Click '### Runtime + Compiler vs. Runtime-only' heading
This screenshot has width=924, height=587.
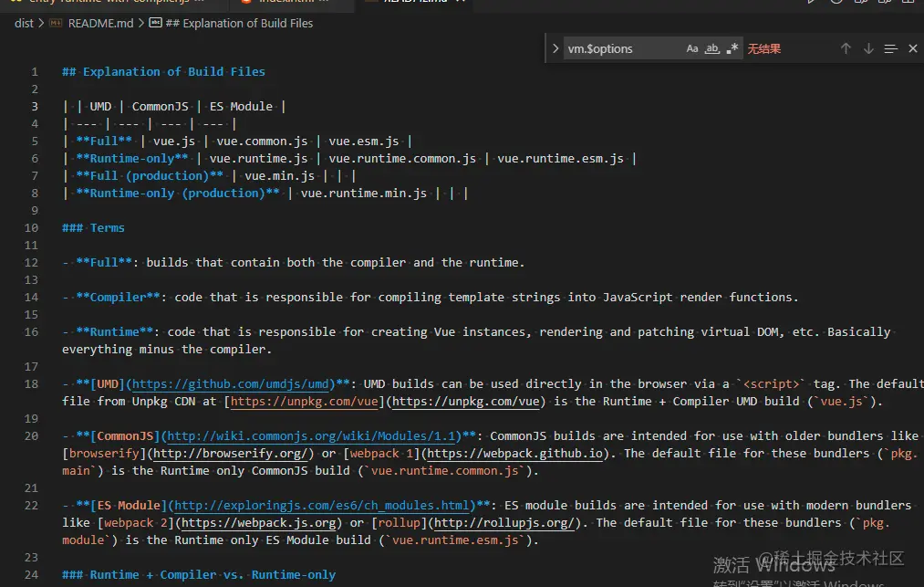point(199,574)
